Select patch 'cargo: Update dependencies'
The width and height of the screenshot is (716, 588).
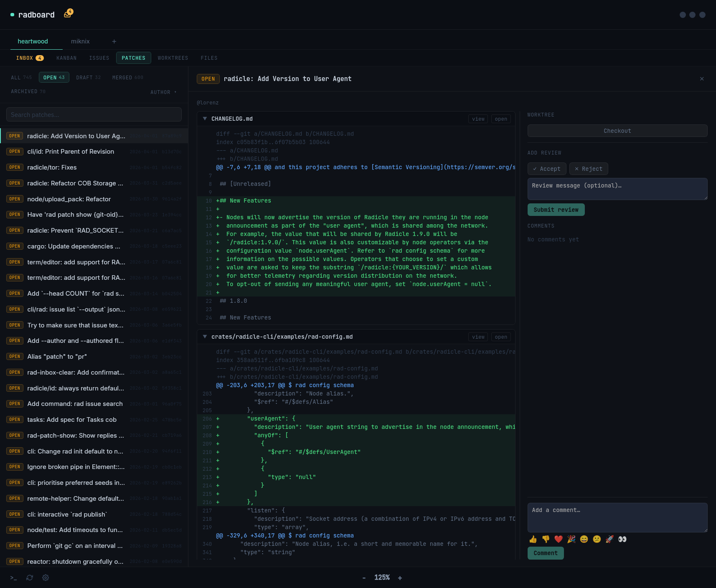[94, 246]
